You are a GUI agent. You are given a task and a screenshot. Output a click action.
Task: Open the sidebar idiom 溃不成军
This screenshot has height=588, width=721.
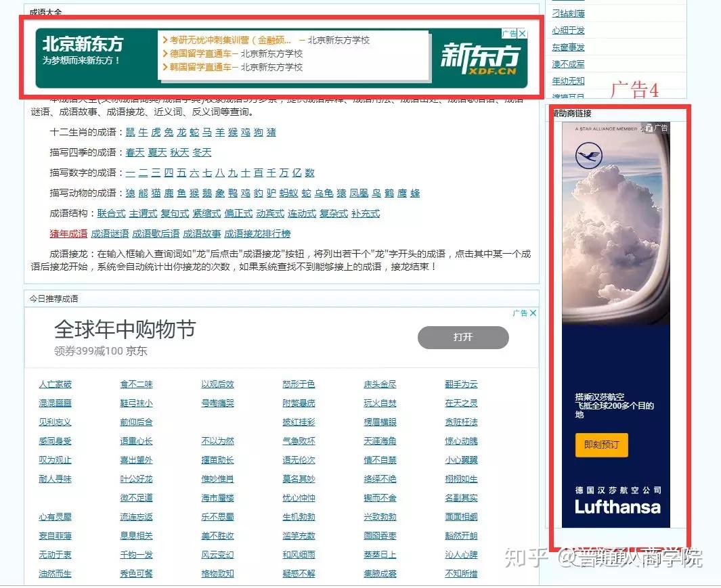point(569,64)
